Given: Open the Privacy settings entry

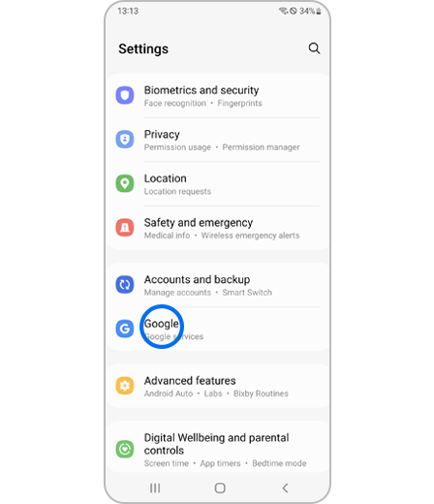Looking at the screenshot, I should (218, 140).
